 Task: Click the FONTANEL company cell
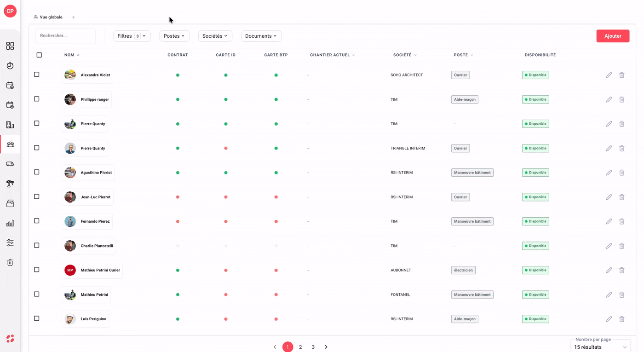[400, 294]
